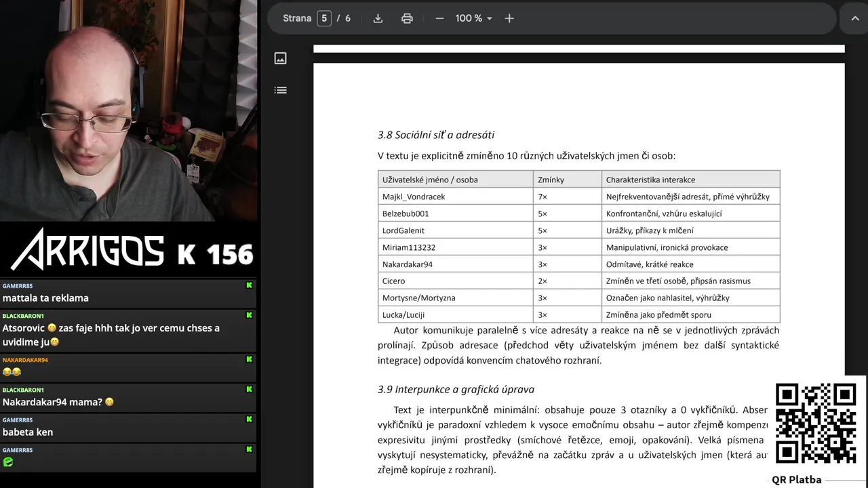Click the 7× mentions cell
The image size is (868, 488).
click(x=568, y=197)
